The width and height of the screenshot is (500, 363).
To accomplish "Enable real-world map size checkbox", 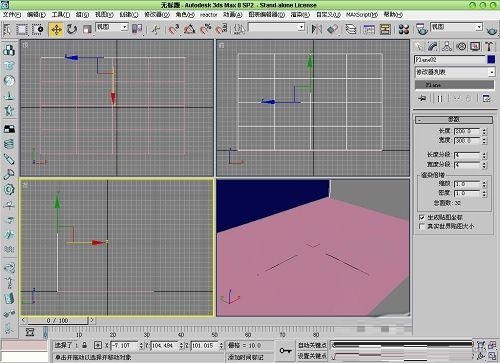I will click(x=422, y=226).
